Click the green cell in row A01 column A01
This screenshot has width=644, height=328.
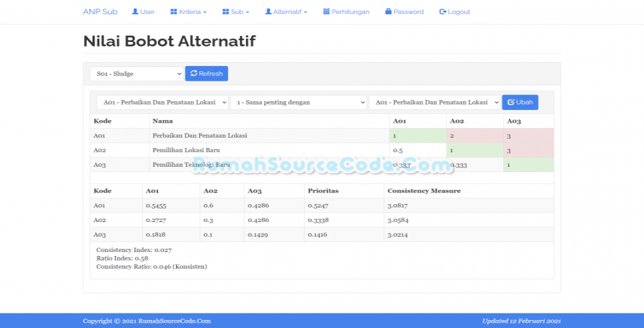pyautogui.click(x=418, y=135)
